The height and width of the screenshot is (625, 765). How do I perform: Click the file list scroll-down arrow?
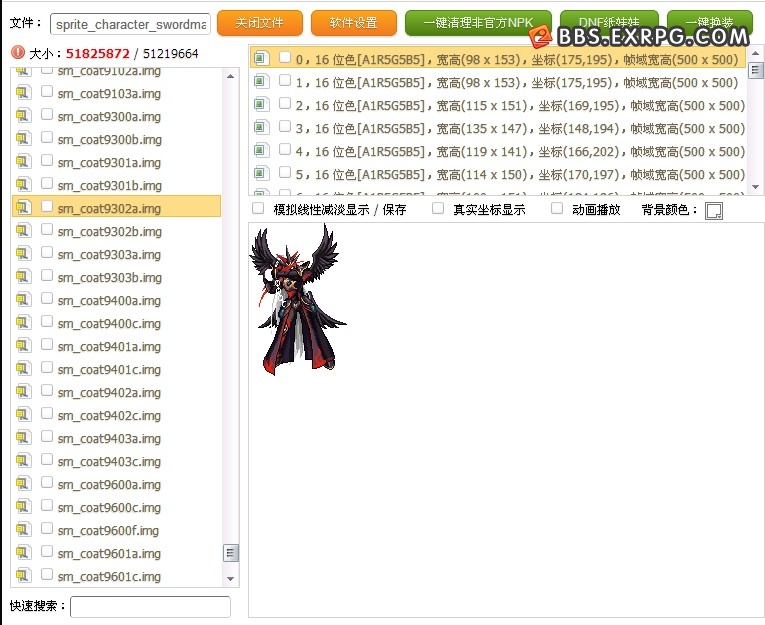point(231,579)
